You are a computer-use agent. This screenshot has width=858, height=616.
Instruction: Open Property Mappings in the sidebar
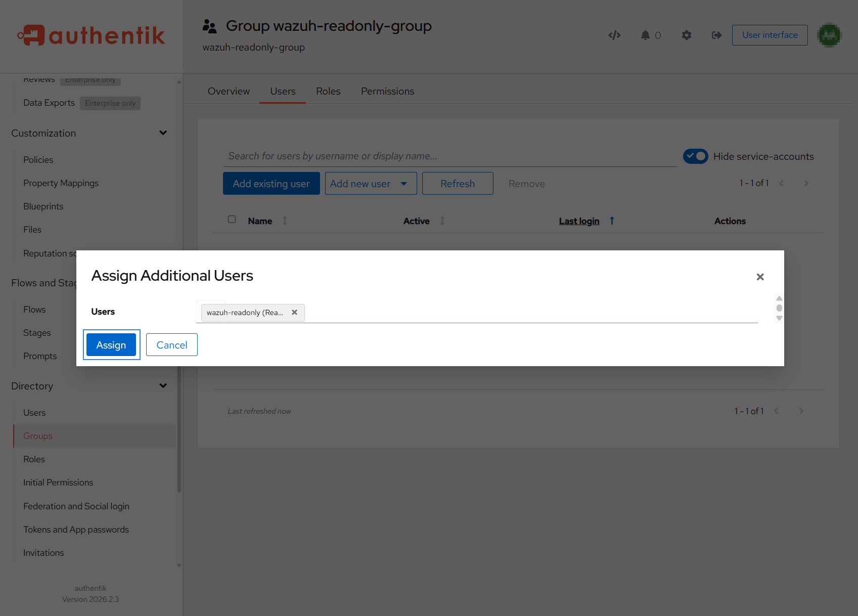61,183
